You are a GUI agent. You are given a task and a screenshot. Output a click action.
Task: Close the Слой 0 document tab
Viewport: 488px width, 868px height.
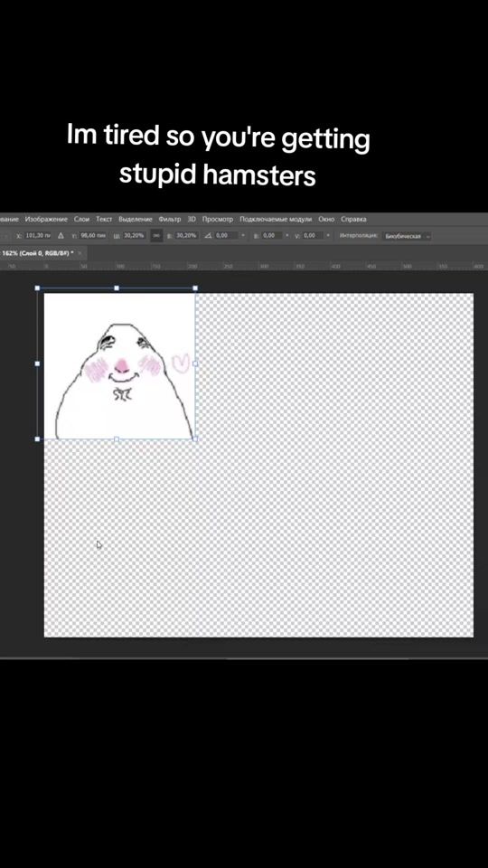[x=80, y=253]
